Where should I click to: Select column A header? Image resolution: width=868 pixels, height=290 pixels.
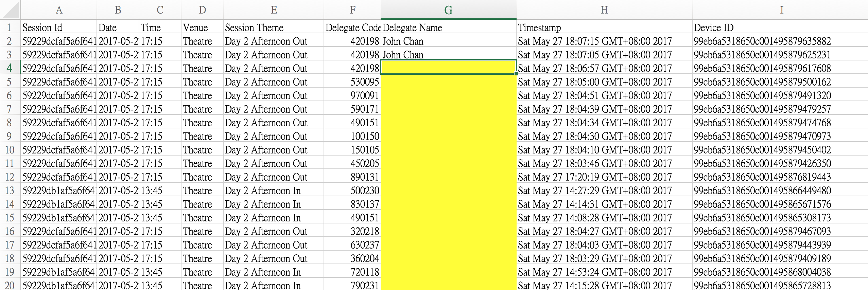pyautogui.click(x=59, y=10)
